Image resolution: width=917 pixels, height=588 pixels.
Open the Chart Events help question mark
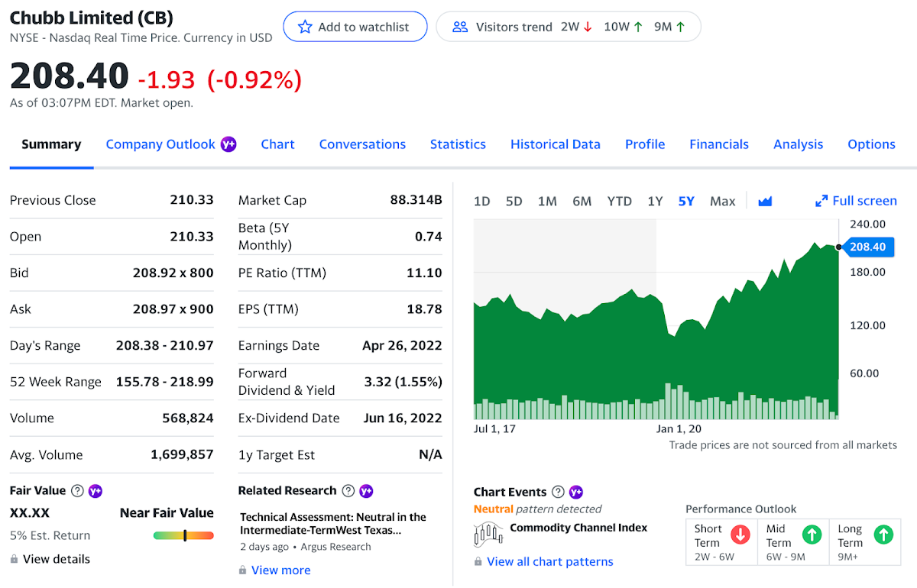(558, 492)
